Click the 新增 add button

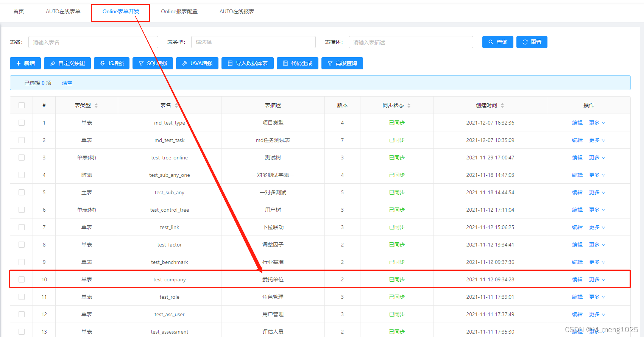coord(25,63)
